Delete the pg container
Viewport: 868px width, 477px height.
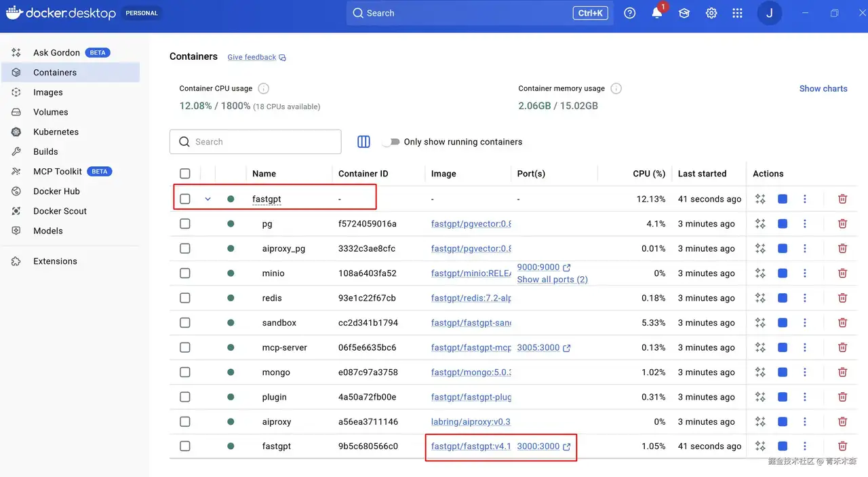coord(842,224)
